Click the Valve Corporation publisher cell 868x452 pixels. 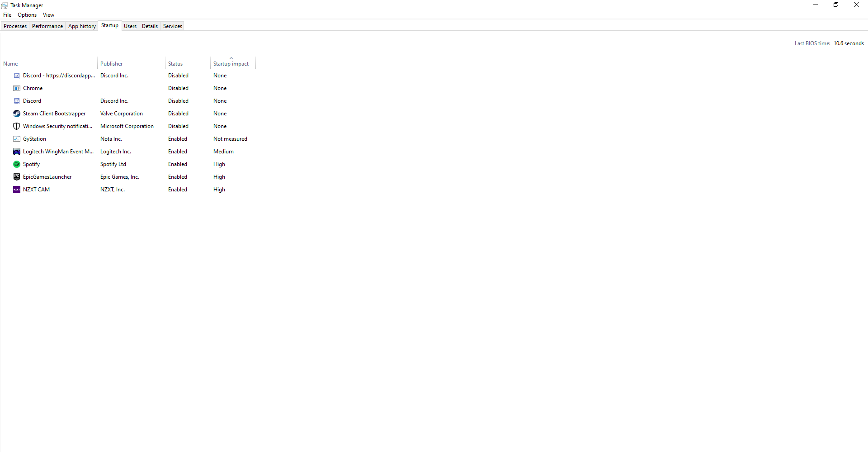(122, 114)
